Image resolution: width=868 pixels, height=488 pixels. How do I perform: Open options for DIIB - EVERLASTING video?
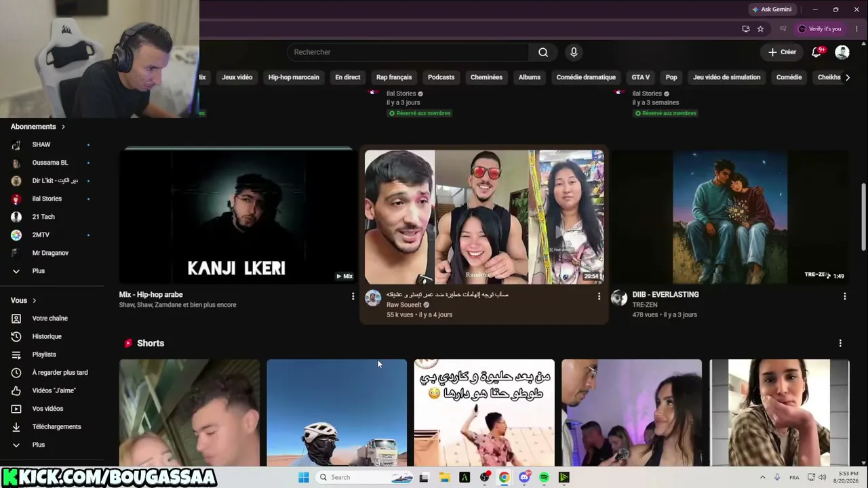[x=844, y=296]
